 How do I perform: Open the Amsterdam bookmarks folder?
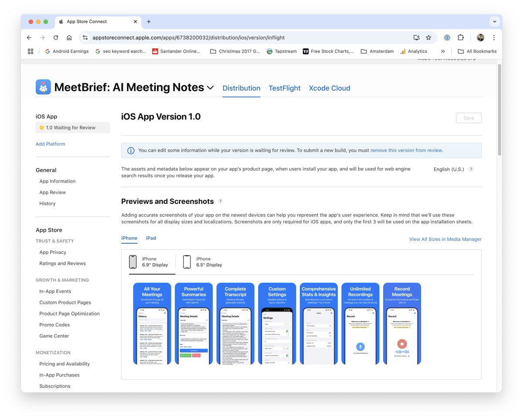point(377,51)
